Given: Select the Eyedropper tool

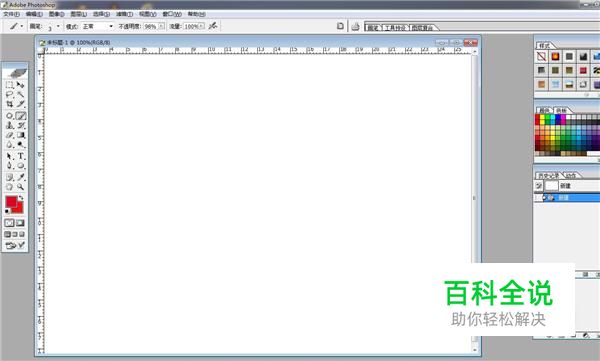Looking at the screenshot, I should [21, 177].
